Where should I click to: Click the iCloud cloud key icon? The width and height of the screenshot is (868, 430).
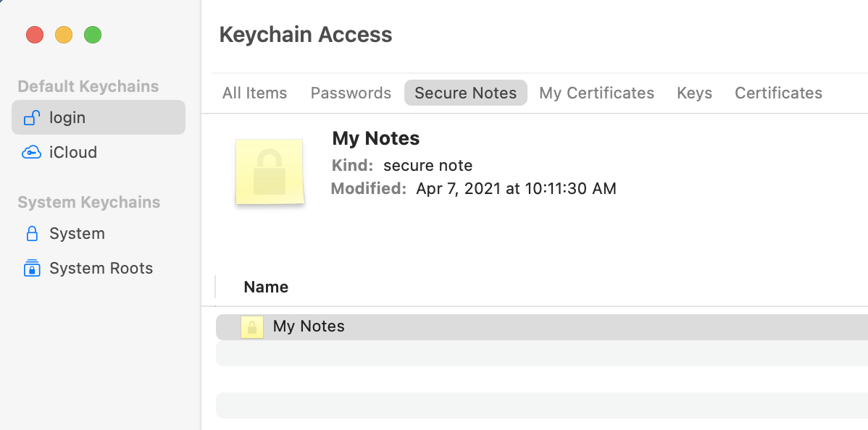pos(31,152)
